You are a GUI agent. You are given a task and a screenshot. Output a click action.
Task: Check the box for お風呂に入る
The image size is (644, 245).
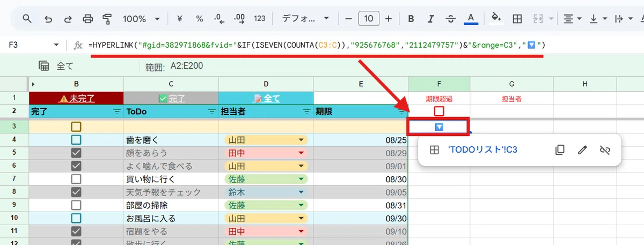click(76, 219)
